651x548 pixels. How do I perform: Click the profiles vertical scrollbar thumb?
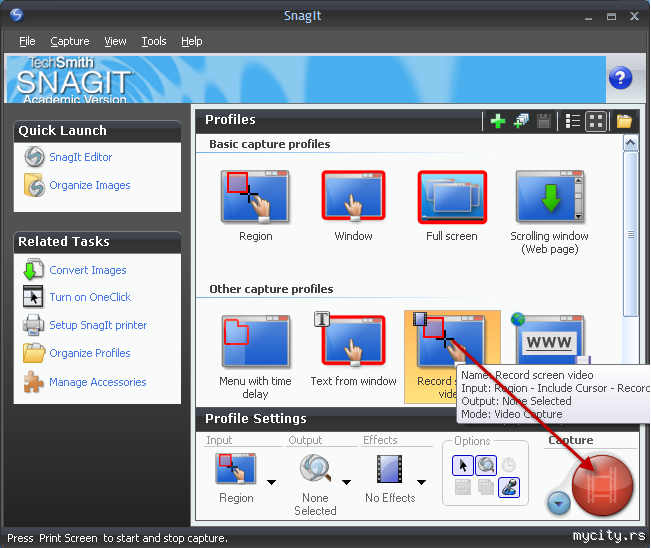pyautogui.click(x=631, y=235)
